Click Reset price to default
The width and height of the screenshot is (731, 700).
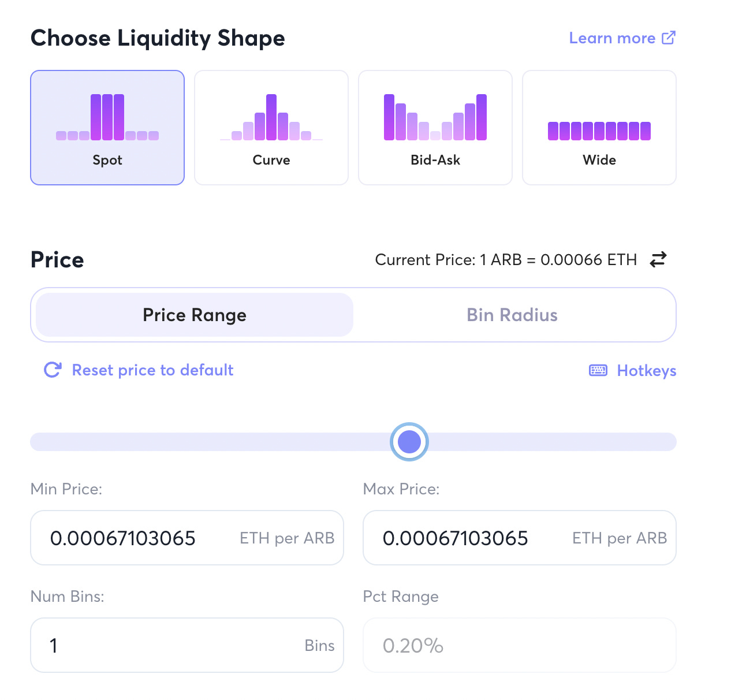click(x=152, y=370)
